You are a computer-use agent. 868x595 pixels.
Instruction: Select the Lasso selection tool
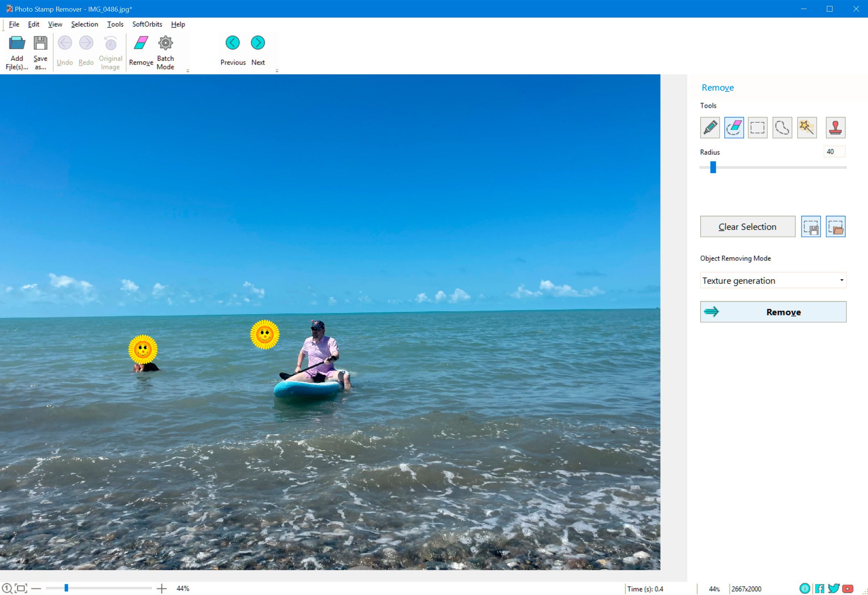(x=782, y=127)
